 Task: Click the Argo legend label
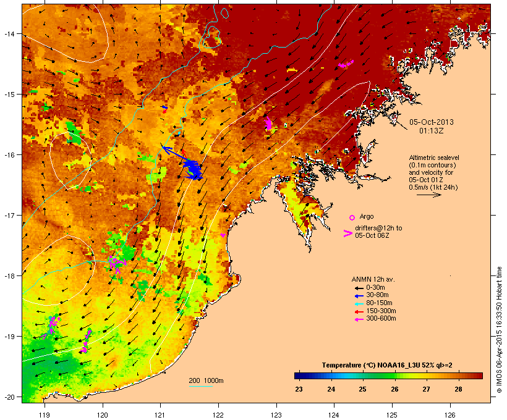click(367, 216)
